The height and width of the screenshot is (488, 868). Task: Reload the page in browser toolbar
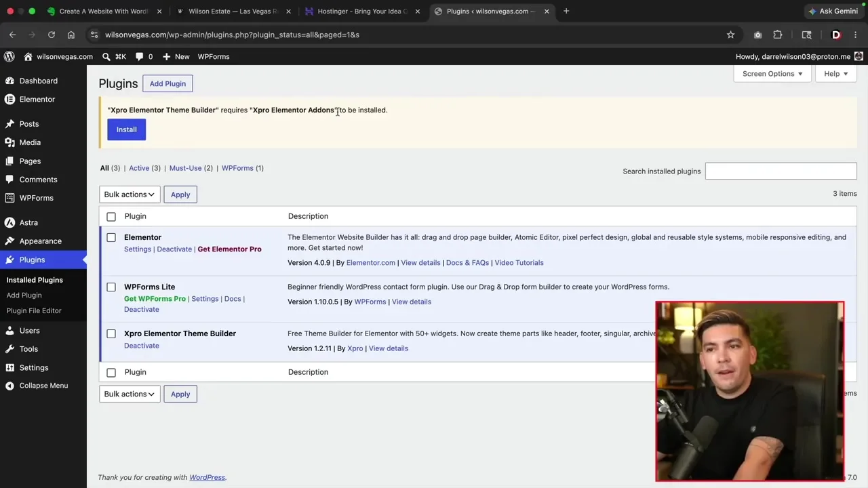pyautogui.click(x=51, y=35)
